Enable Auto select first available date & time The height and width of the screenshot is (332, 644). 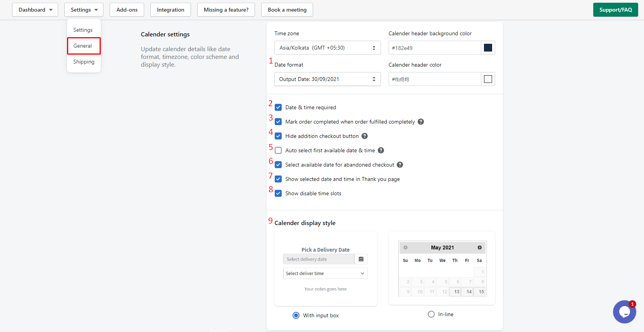coord(278,150)
